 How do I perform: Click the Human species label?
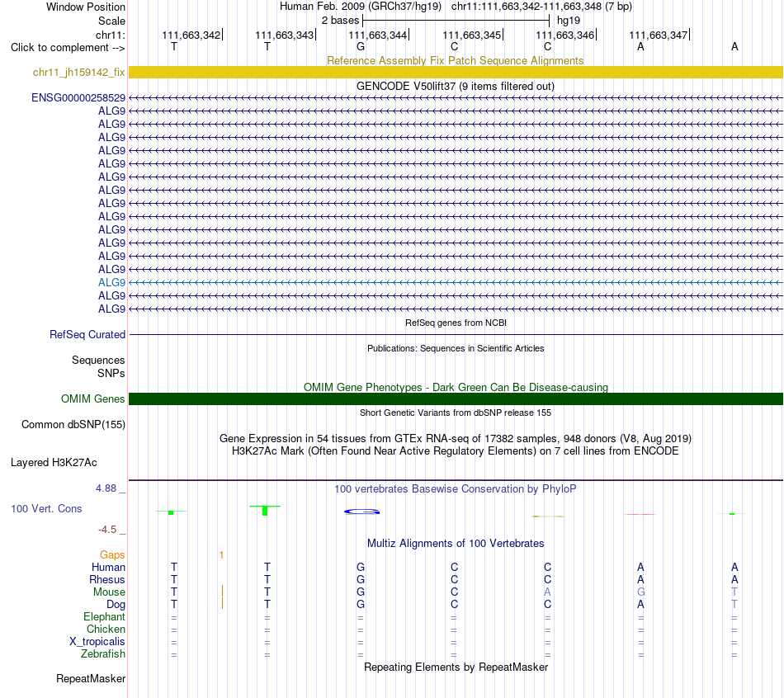click(108, 568)
